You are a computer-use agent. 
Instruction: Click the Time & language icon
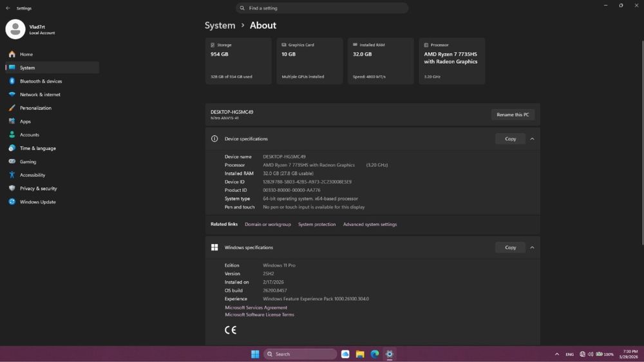[x=12, y=148]
